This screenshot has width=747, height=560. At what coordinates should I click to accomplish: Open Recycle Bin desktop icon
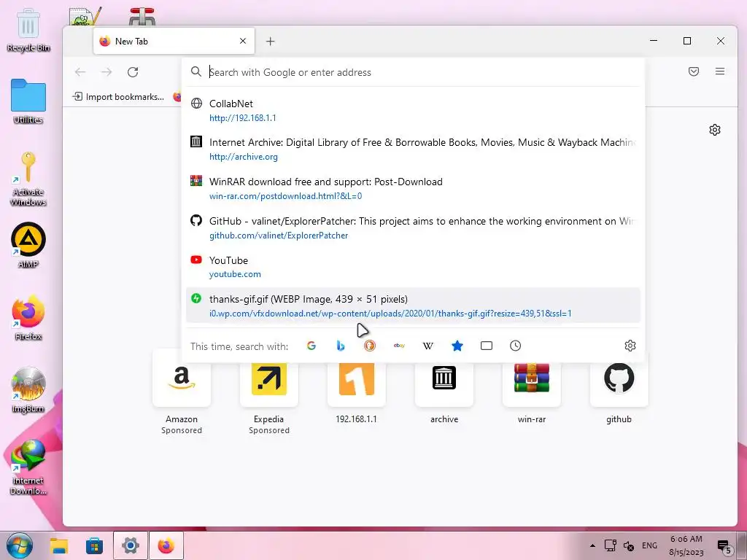click(28, 30)
